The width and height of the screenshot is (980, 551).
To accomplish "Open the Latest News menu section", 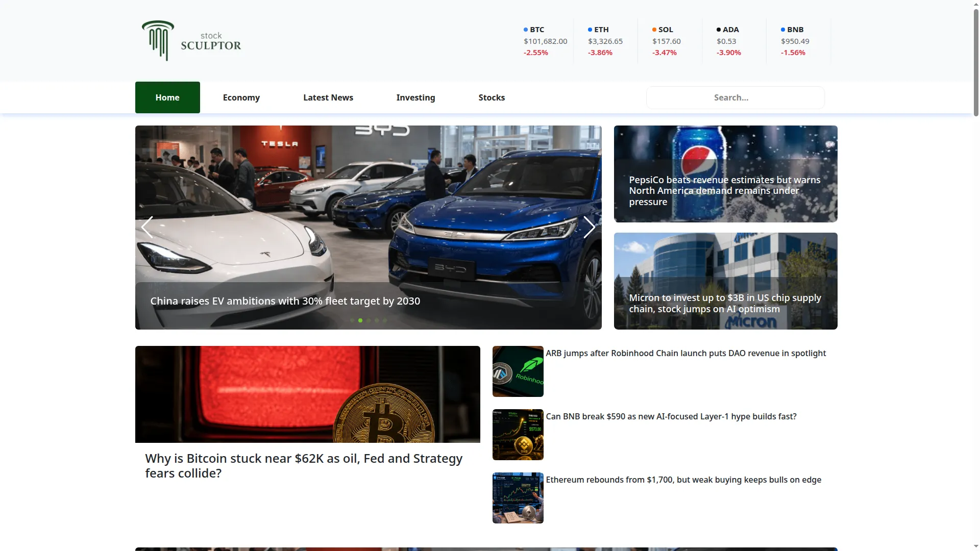I will click(x=328, y=97).
